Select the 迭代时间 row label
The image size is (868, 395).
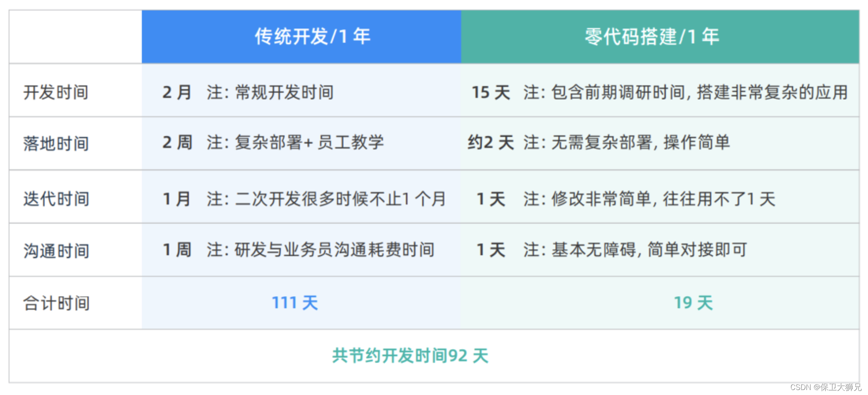(56, 199)
